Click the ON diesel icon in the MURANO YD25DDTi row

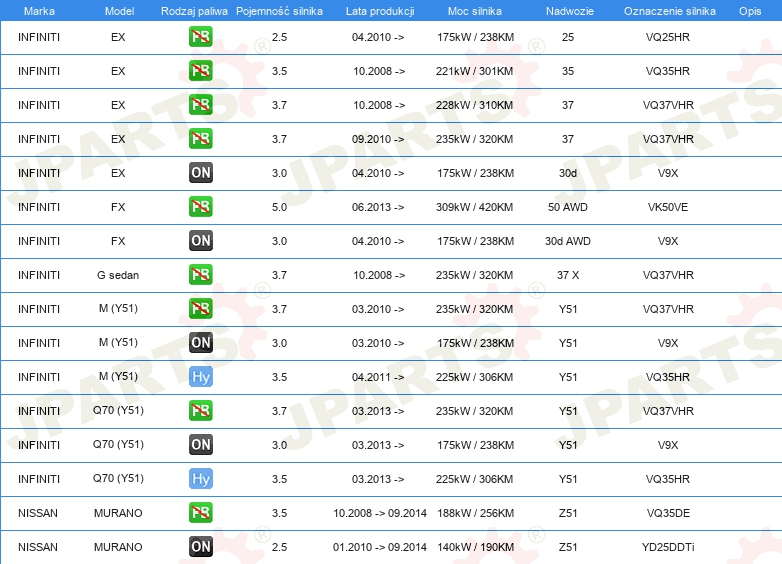200,547
